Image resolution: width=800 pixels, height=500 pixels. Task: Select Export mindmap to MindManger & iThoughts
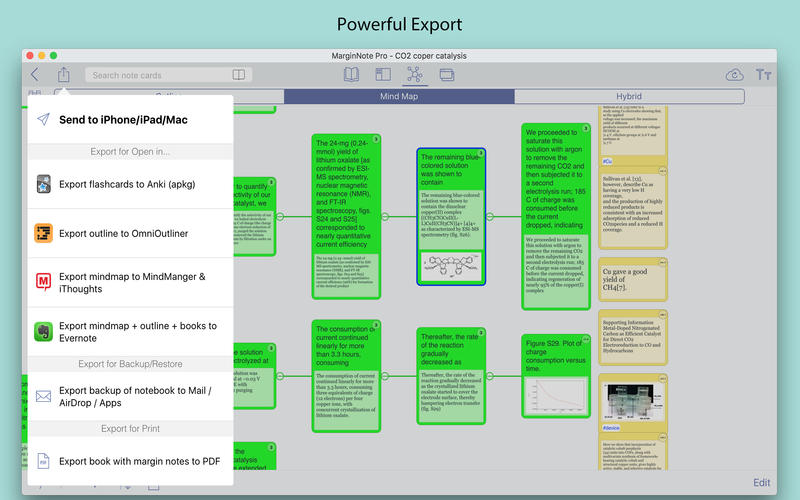point(131,283)
